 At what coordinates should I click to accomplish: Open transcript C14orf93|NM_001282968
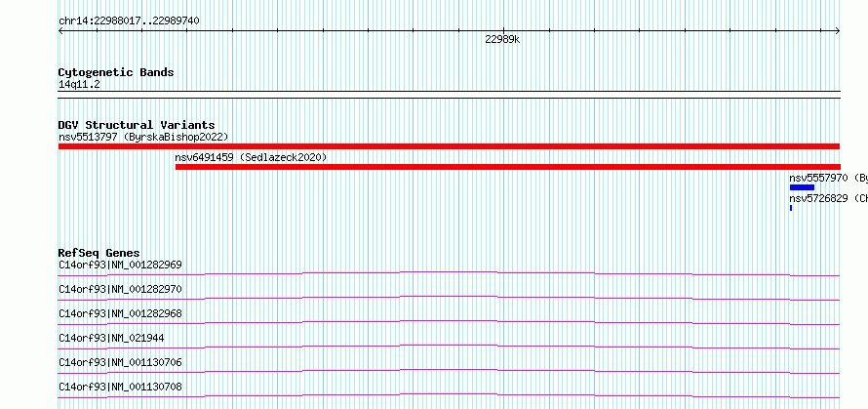120,313
